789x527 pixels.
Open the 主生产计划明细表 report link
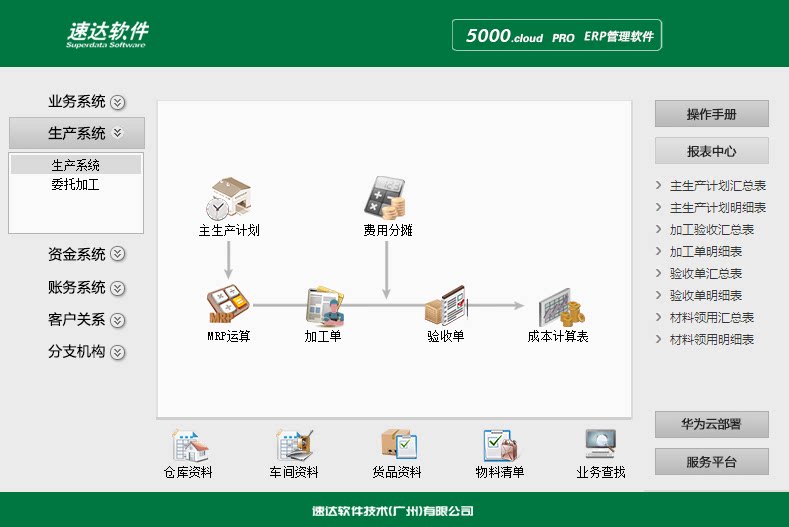[x=718, y=207]
